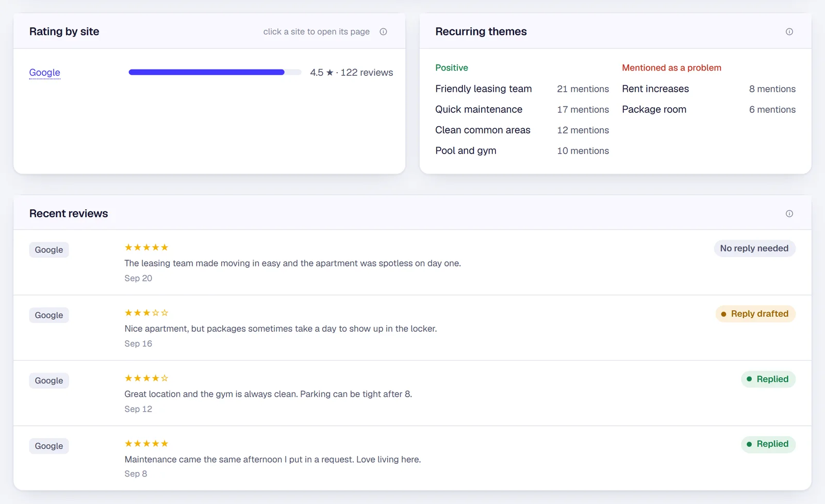Click the Google tag on the Sep 8 review
The height and width of the screenshot is (504, 825).
point(49,446)
